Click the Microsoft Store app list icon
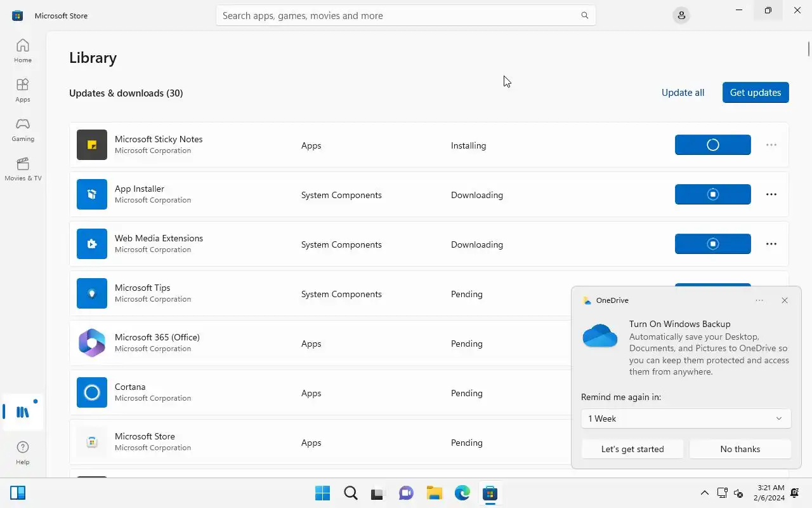This screenshot has width=812, height=508. click(x=92, y=442)
